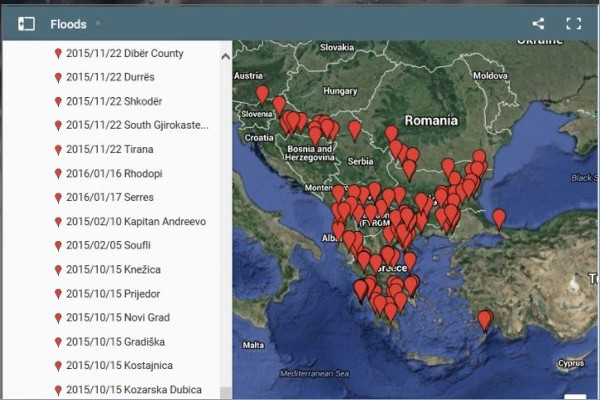This screenshot has width=600, height=400.
Task: Click pin icon beside Tirana entry
Action: coord(58,150)
